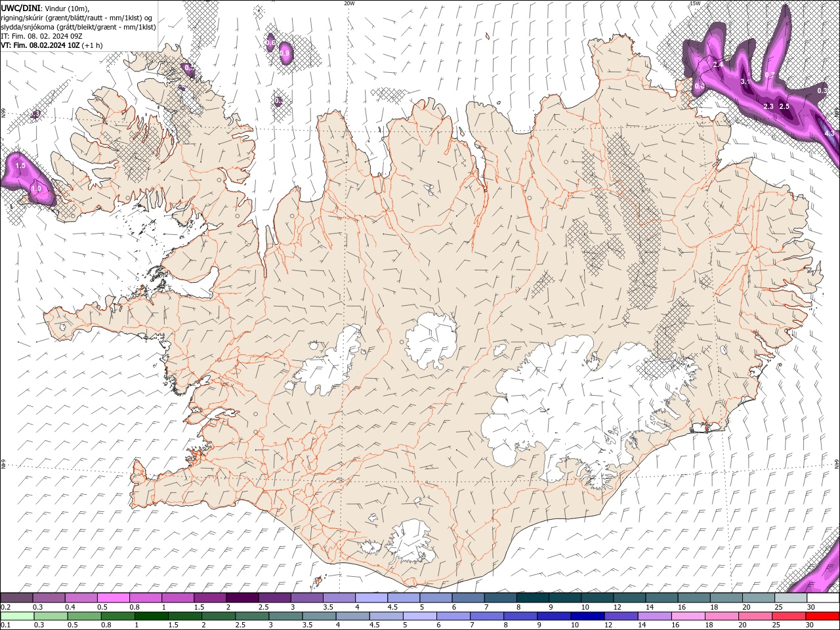The width and height of the screenshot is (840, 630).
Task: Select the bottom-row 25 crimson swatch
Action: (x=788, y=616)
